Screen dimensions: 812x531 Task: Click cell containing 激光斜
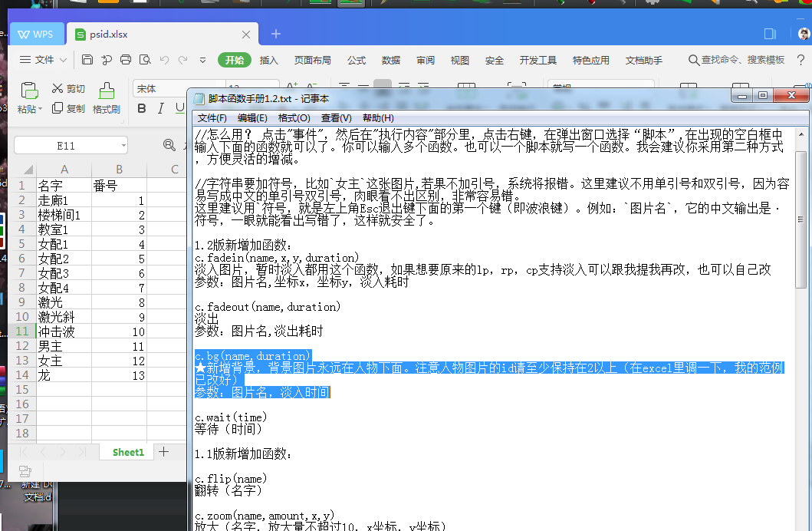pos(64,317)
